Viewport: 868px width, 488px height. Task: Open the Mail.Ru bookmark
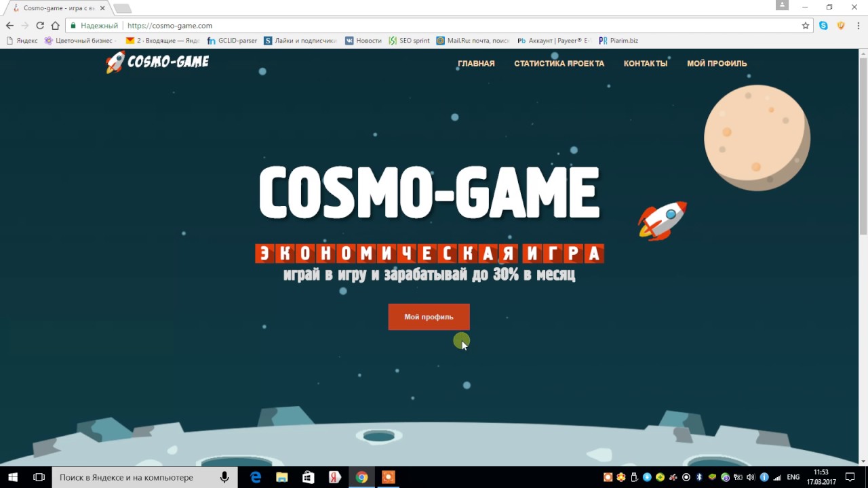coord(473,41)
